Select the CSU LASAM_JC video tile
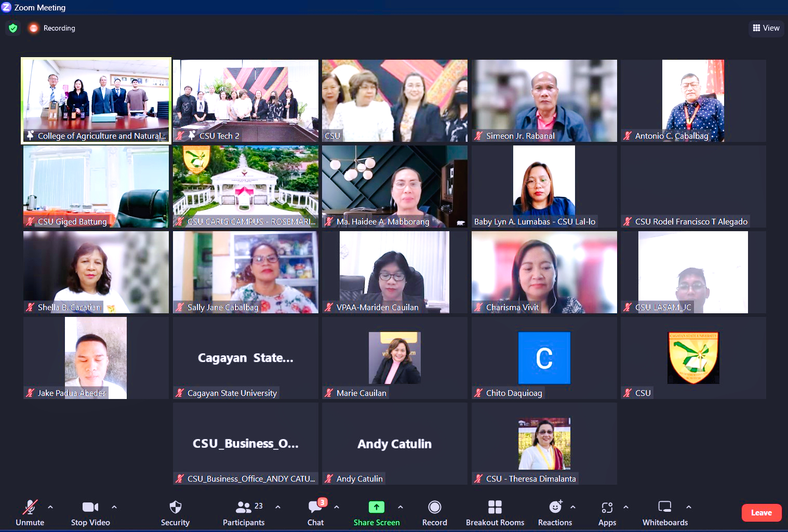The width and height of the screenshot is (788, 532). (693, 272)
